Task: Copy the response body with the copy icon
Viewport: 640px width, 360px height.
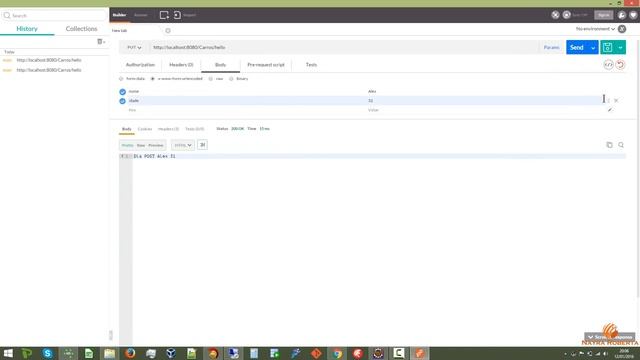Action: (x=609, y=145)
